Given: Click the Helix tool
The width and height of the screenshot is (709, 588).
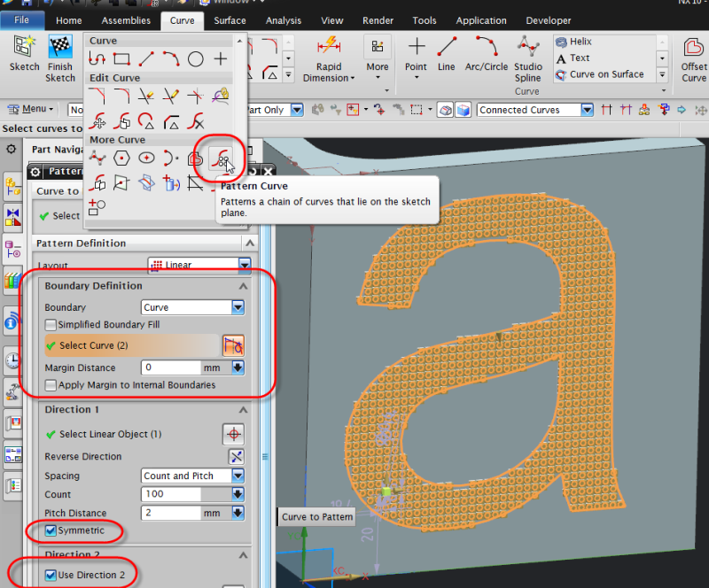Looking at the screenshot, I should pyautogui.click(x=573, y=42).
